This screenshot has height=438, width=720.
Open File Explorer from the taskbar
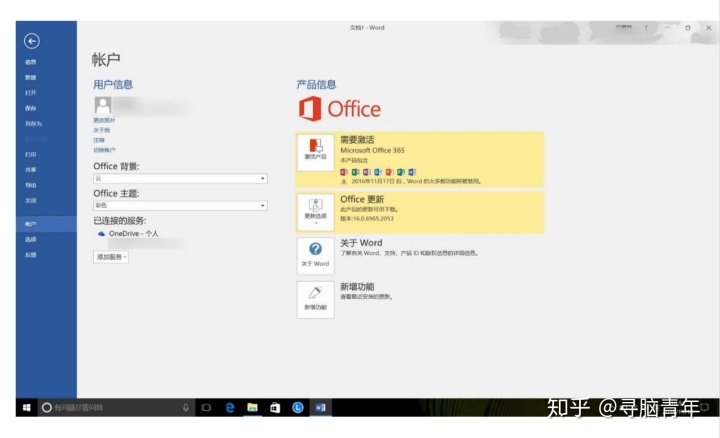253,408
